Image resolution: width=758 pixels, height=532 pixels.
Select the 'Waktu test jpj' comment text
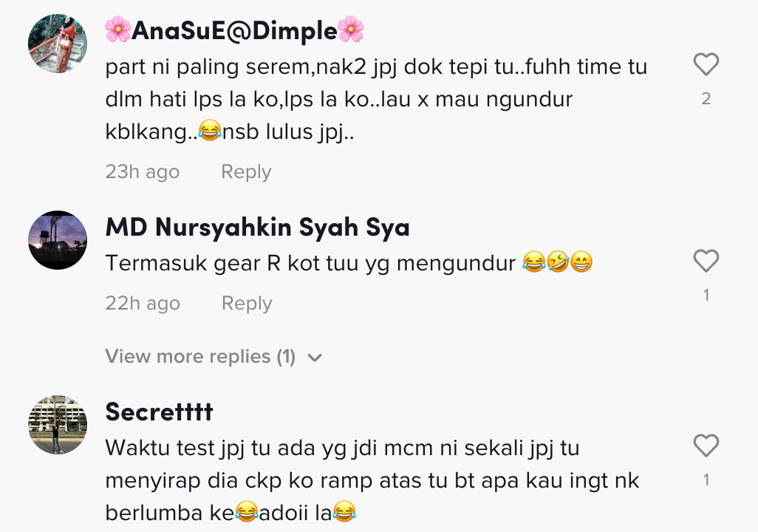372,480
